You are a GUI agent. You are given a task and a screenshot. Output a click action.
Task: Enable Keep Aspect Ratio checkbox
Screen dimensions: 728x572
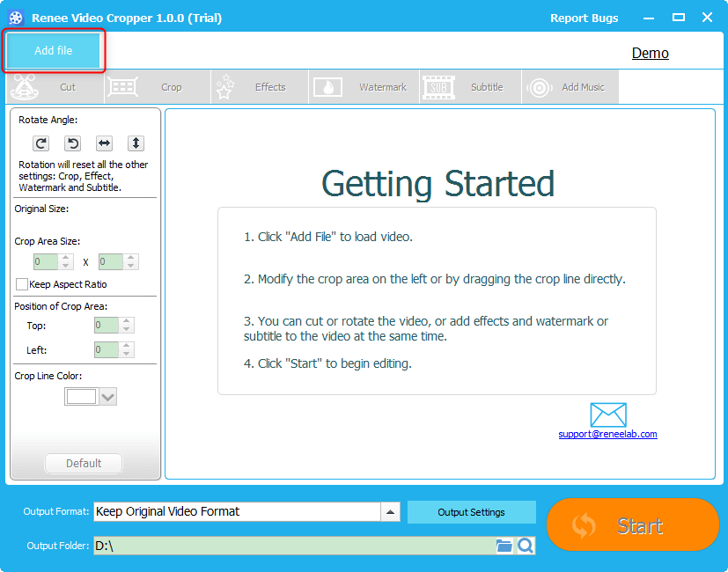pyautogui.click(x=22, y=285)
